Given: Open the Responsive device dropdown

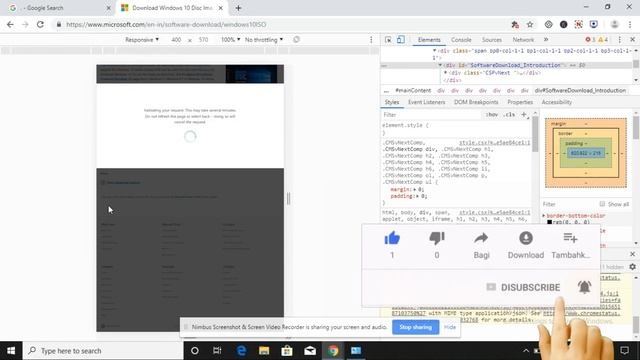Looking at the screenshot, I should coord(142,40).
